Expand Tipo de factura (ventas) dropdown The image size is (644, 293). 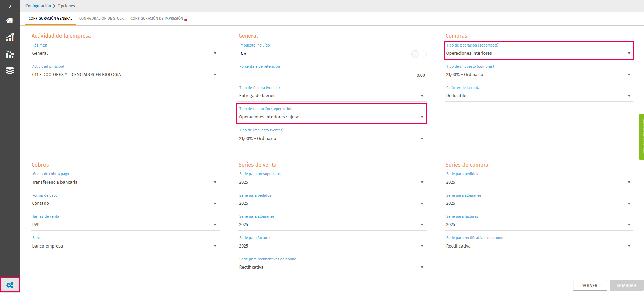pos(332,96)
